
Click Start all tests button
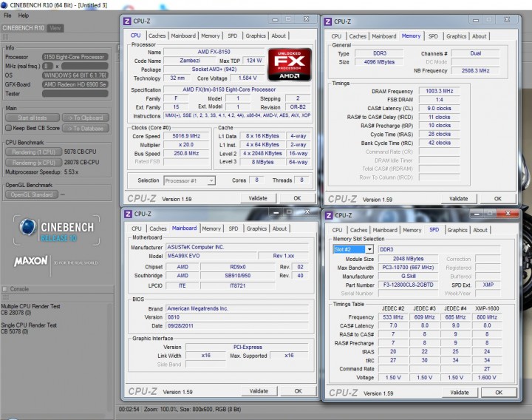33,118
